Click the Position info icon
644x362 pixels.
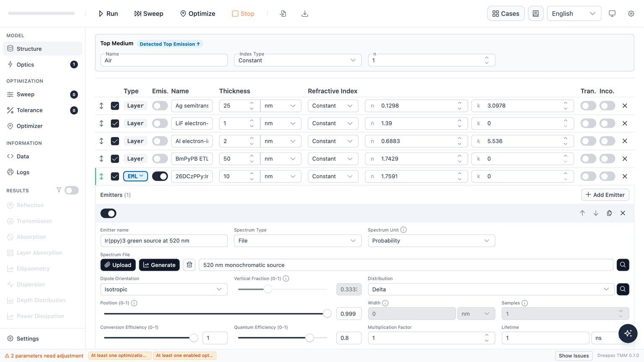134,303
